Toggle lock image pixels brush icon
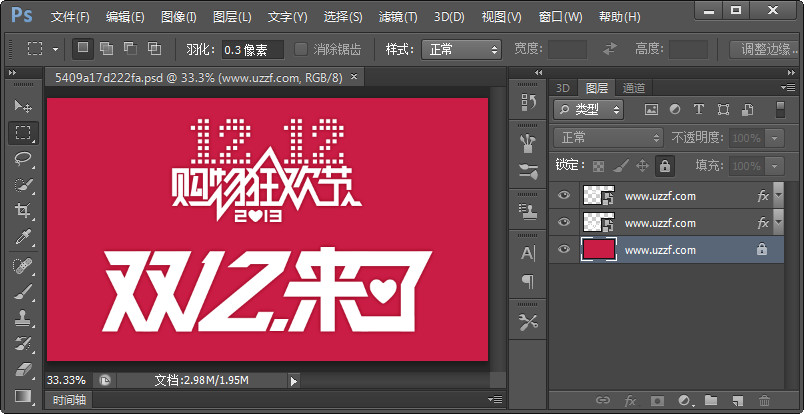The image size is (804, 414). tap(620, 166)
